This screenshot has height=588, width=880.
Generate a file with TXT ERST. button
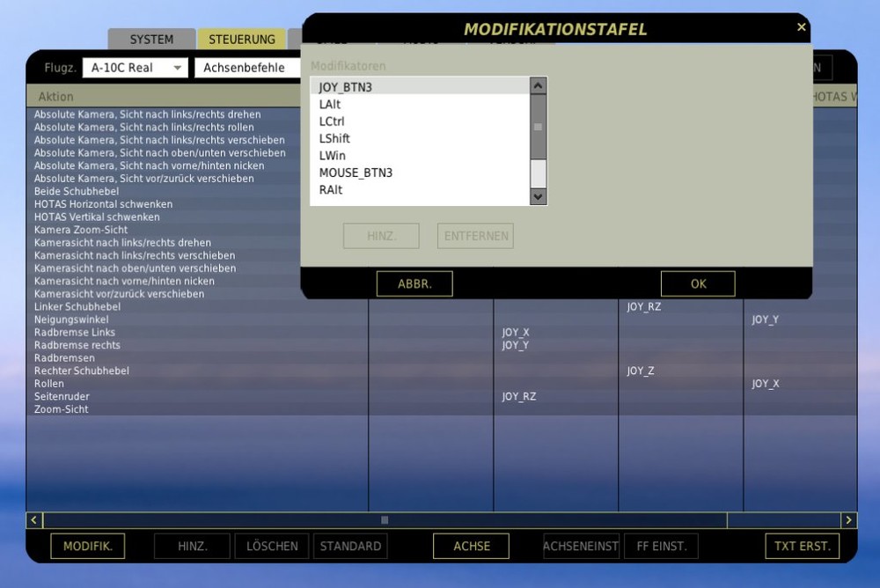(802, 546)
